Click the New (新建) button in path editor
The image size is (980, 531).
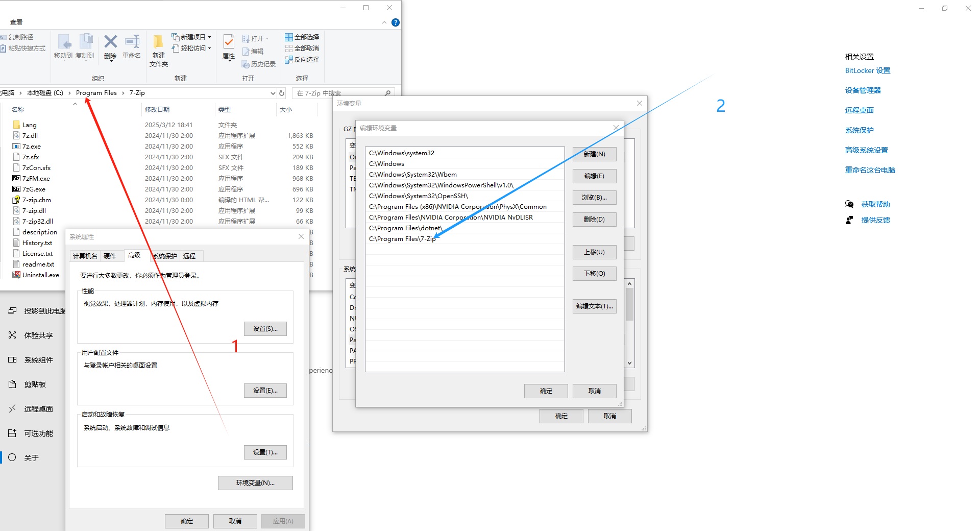tap(594, 154)
